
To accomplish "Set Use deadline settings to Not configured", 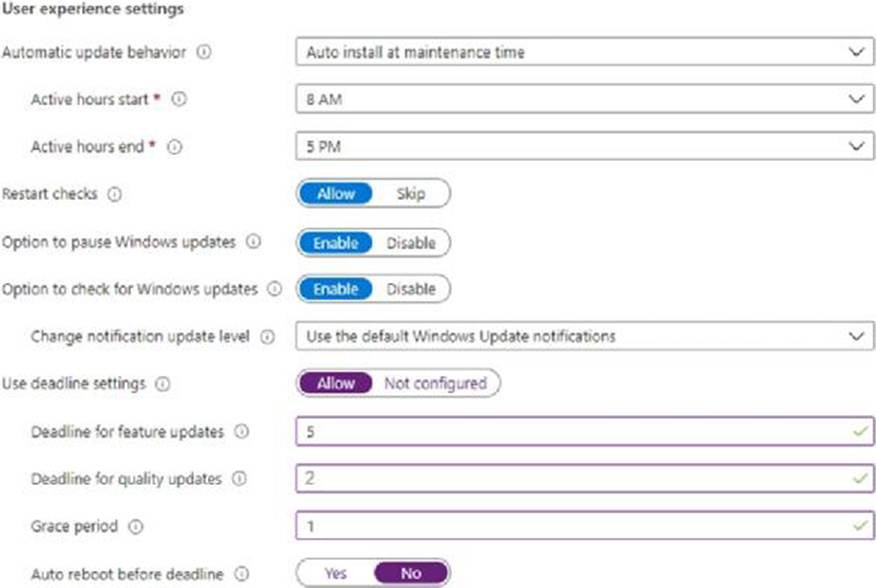I will pos(435,383).
